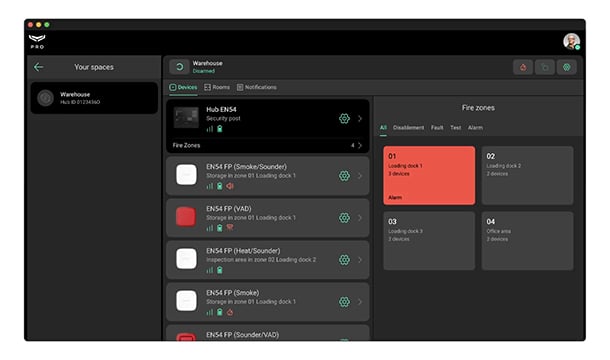Expand Fire Zones row chevron under hub
The width and height of the screenshot is (610, 360).
pos(360,146)
